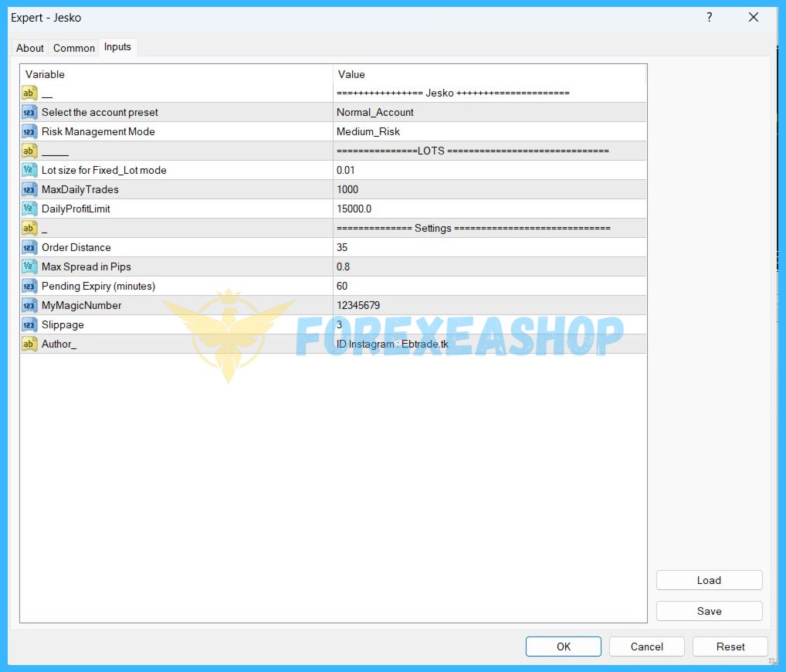
Task: Click the icon beside Risk Management Mode
Action: pyautogui.click(x=29, y=131)
